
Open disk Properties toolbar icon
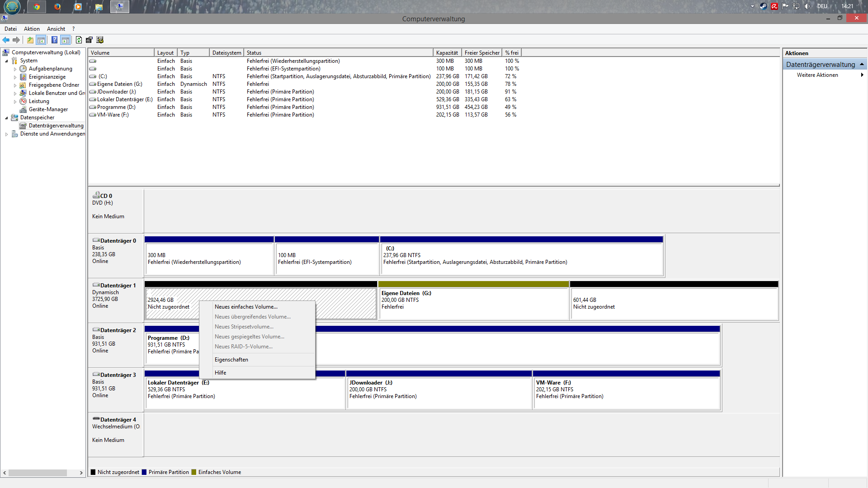(x=89, y=40)
